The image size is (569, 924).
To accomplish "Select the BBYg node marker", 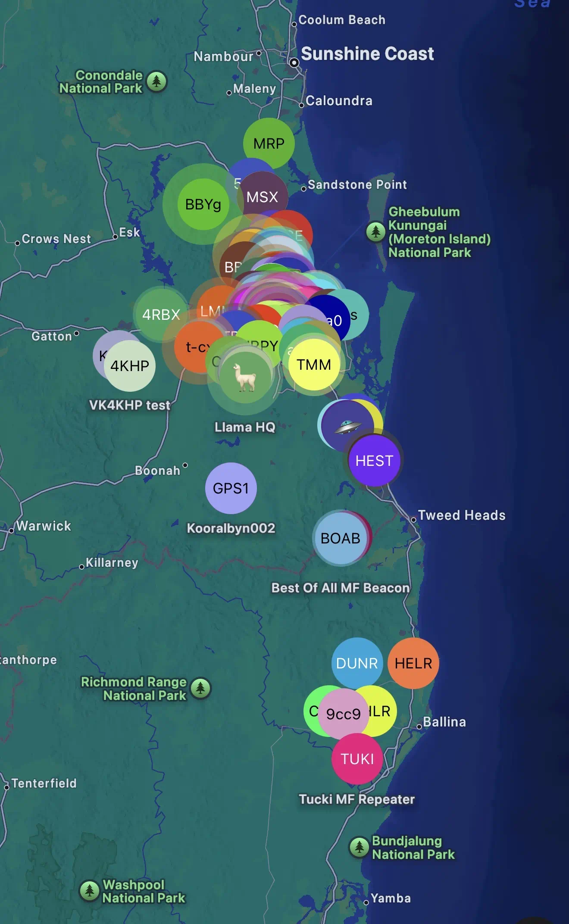I will (x=203, y=204).
